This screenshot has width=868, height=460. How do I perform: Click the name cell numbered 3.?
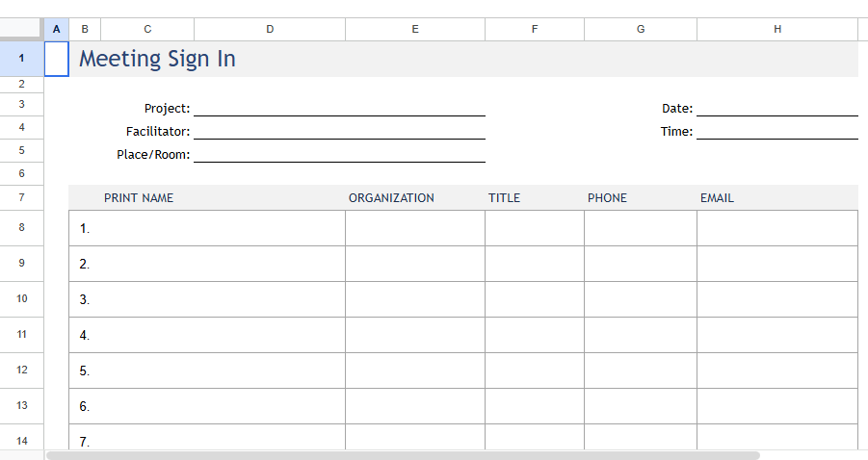click(207, 299)
